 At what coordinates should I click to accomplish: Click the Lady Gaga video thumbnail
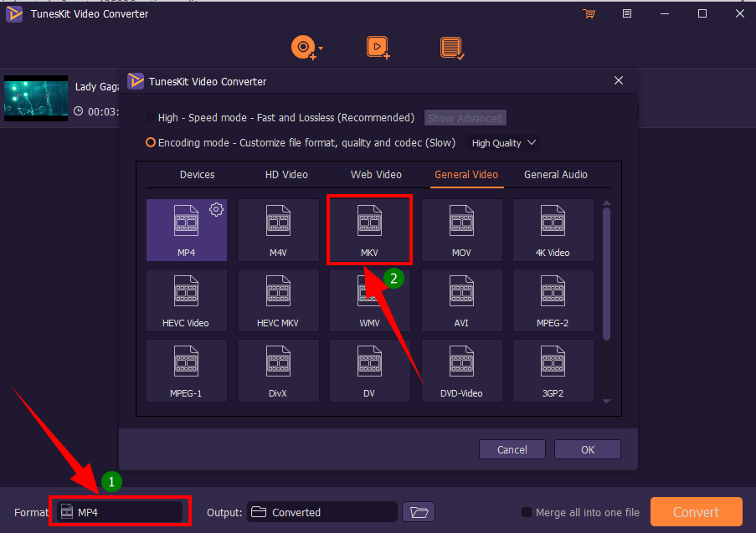point(35,98)
